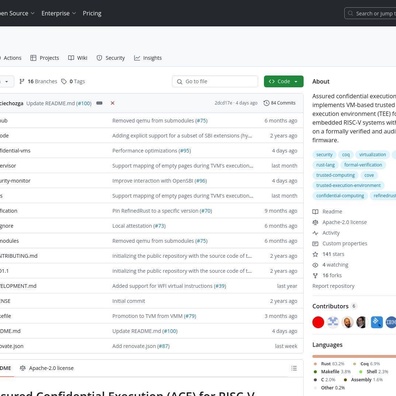This screenshot has width=396, height=396.
Task: View the 16 Branches list
Action: [38, 81]
